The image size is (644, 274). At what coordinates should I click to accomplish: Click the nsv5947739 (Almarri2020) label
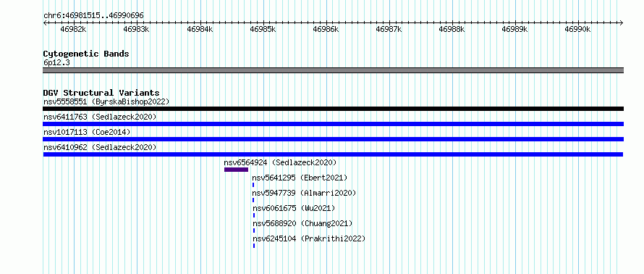305,193
